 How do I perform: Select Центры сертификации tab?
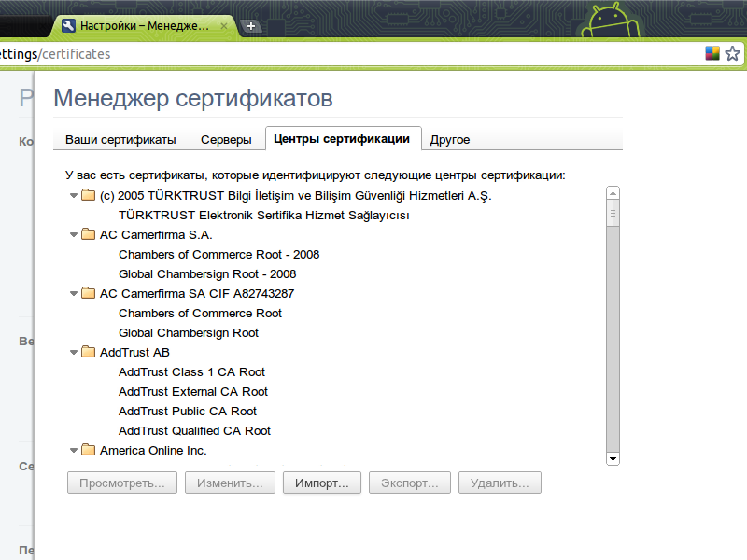point(342,138)
